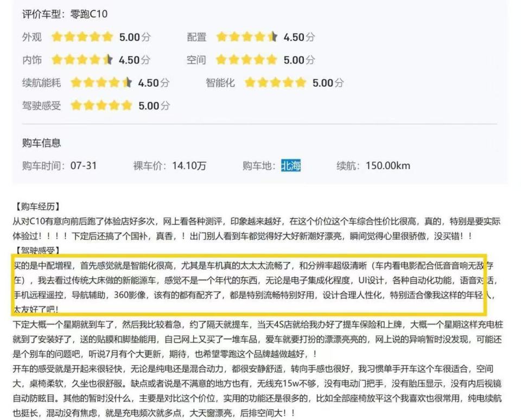Click the bare car price 14.10万

coord(189,166)
